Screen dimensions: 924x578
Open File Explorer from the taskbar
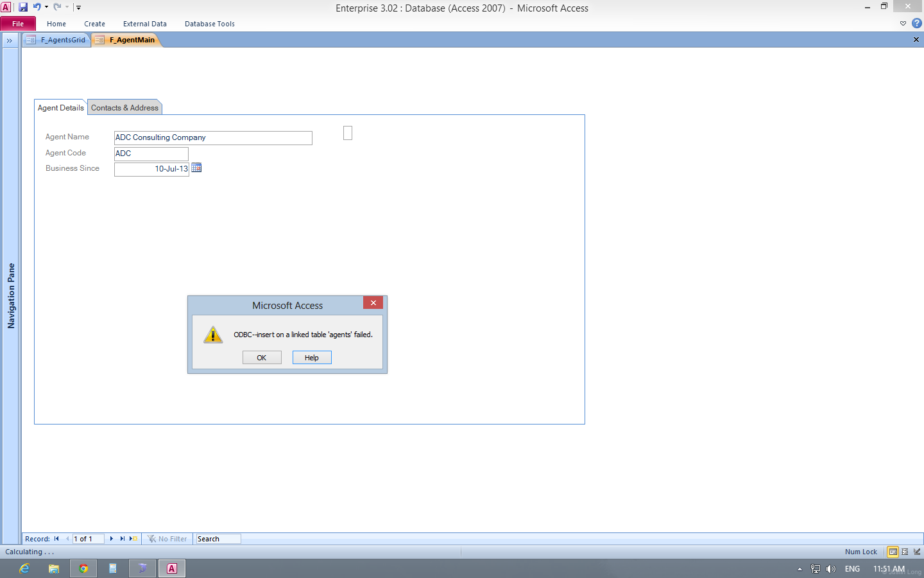pos(54,568)
